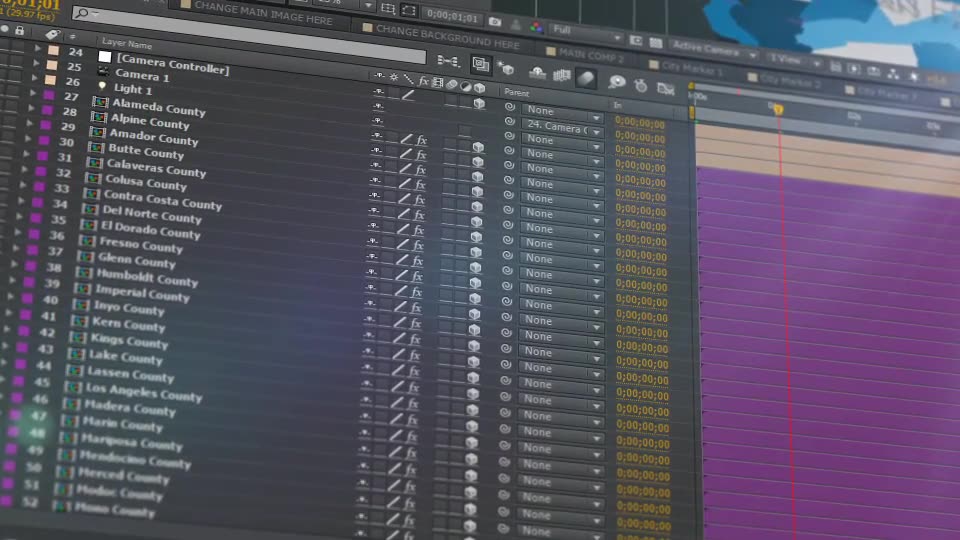The image size is (960, 540).
Task: Toggle the Alameda County 3D layer cube
Action: 478,147
